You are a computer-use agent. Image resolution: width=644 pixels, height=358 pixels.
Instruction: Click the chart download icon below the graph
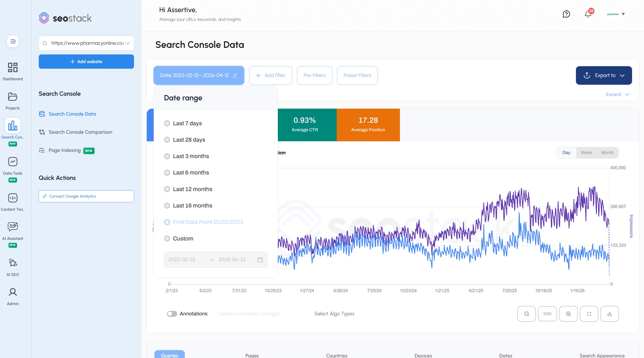coord(609,314)
